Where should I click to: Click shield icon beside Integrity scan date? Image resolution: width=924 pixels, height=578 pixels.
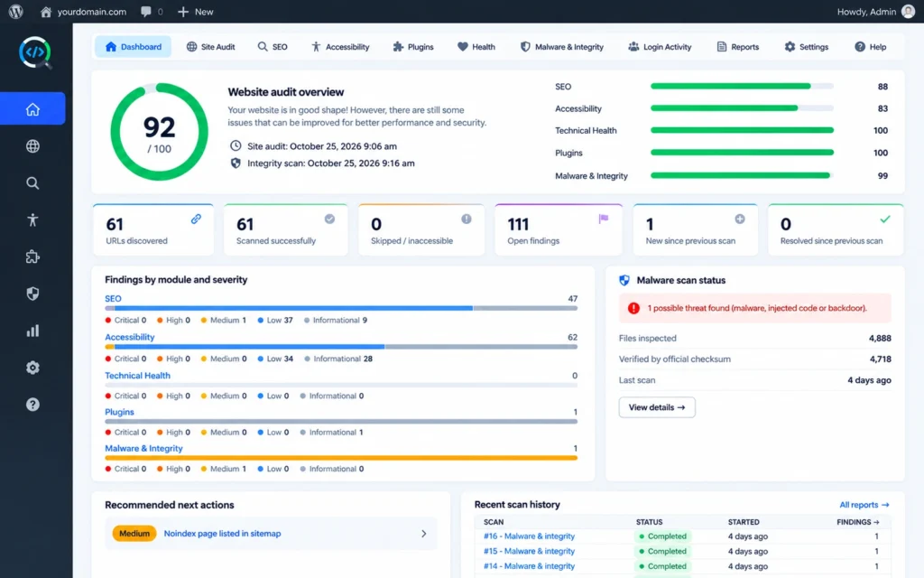coord(236,163)
